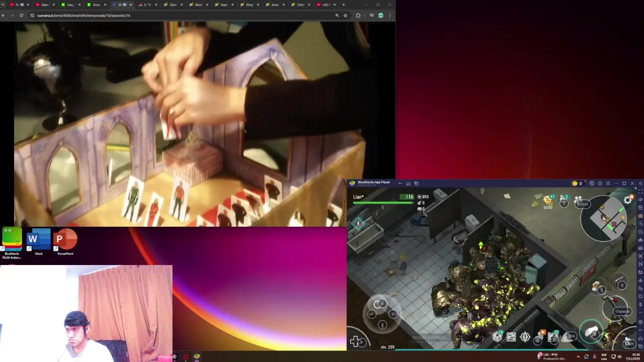Image resolution: width=644 pixels, height=362 pixels.
Task: Open the map icon with badge 52
Action: point(553,337)
